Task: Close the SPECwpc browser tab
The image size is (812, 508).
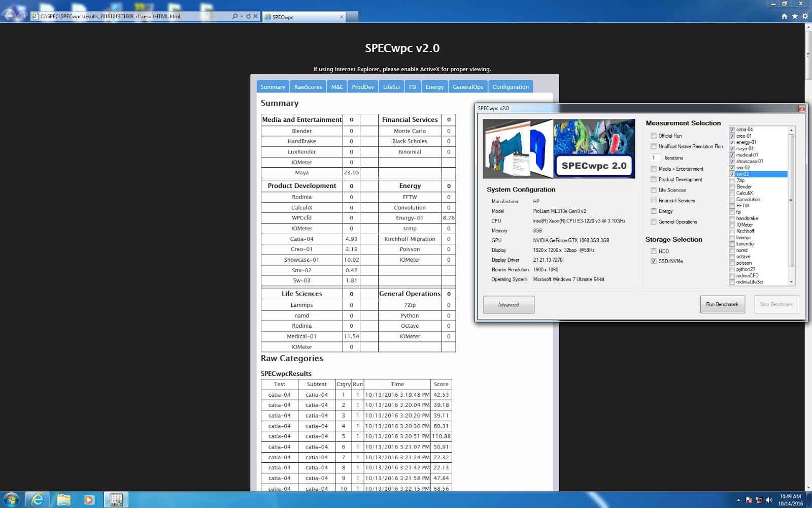Action: pyautogui.click(x=342, y=17)
